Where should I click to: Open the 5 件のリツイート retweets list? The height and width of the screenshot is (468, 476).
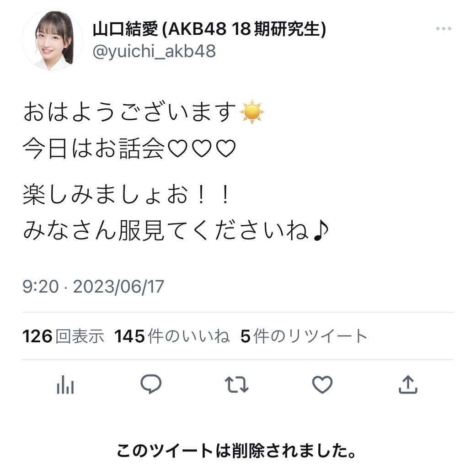[304, 336]
